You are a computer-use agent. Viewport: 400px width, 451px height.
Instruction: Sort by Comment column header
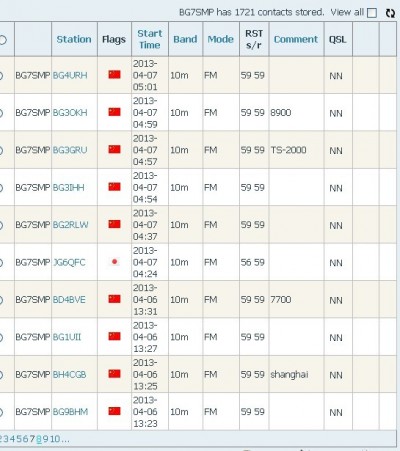click(x=296, y=39)
